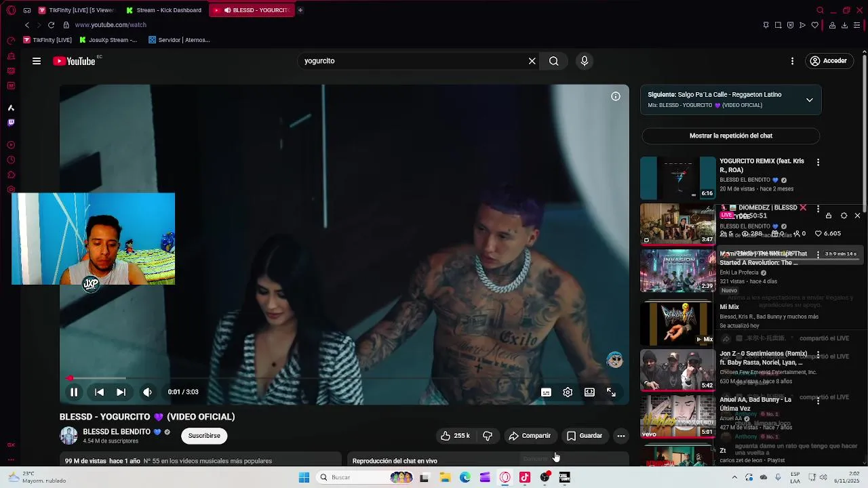Open Opera history clock in sidebar
The height and width of the screenshot is (488, 868).
click(x=11, y=160)
